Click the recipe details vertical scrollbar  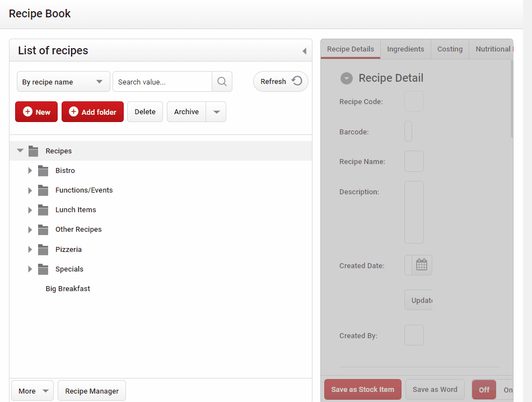[x=512, y=99]
